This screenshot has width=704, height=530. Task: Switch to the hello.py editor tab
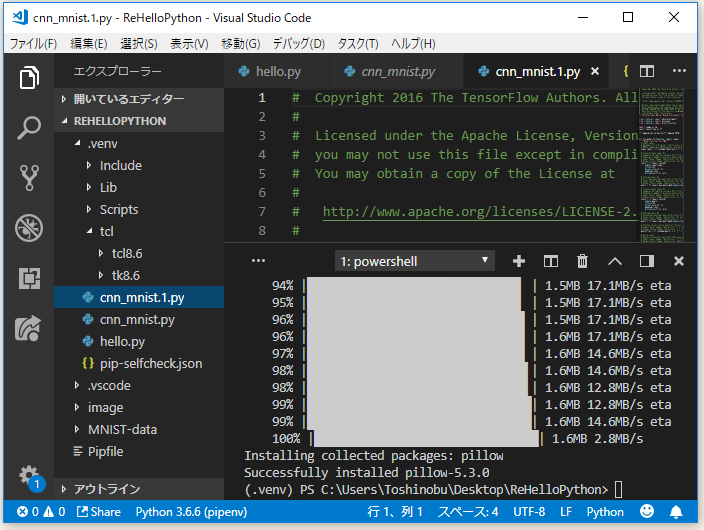[x=277, y=71]
